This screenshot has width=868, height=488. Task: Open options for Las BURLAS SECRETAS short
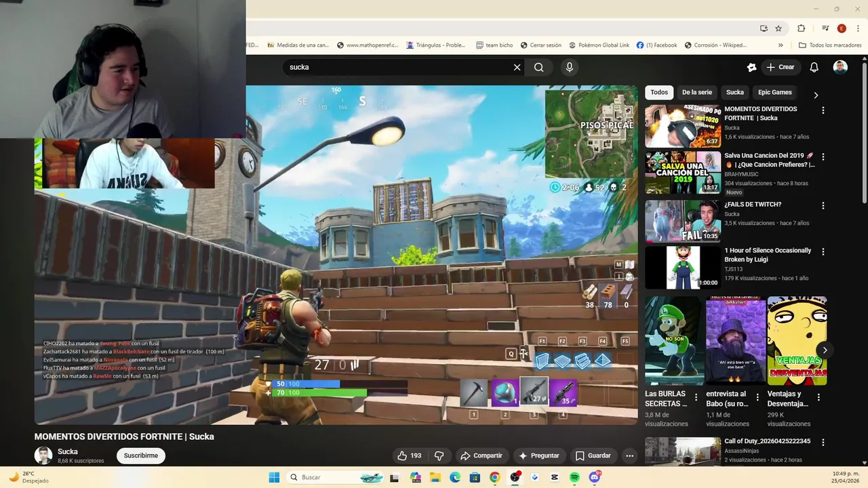point(696,397)
